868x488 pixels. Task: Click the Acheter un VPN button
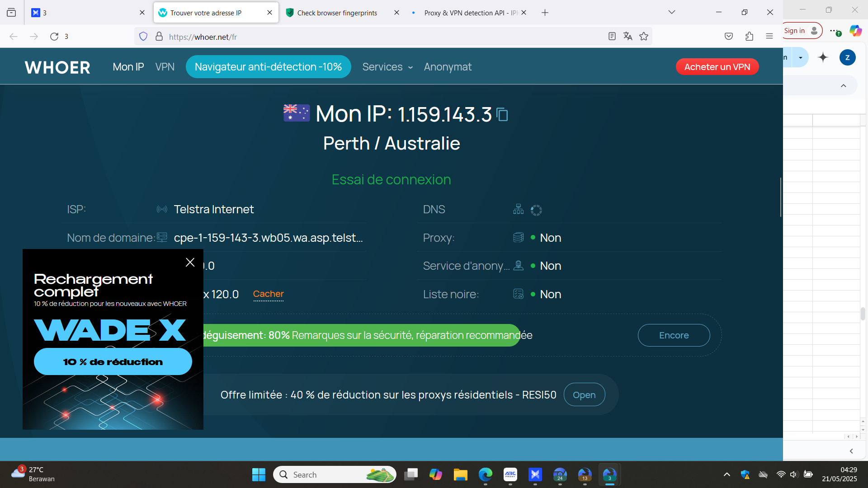coord(717,67)
